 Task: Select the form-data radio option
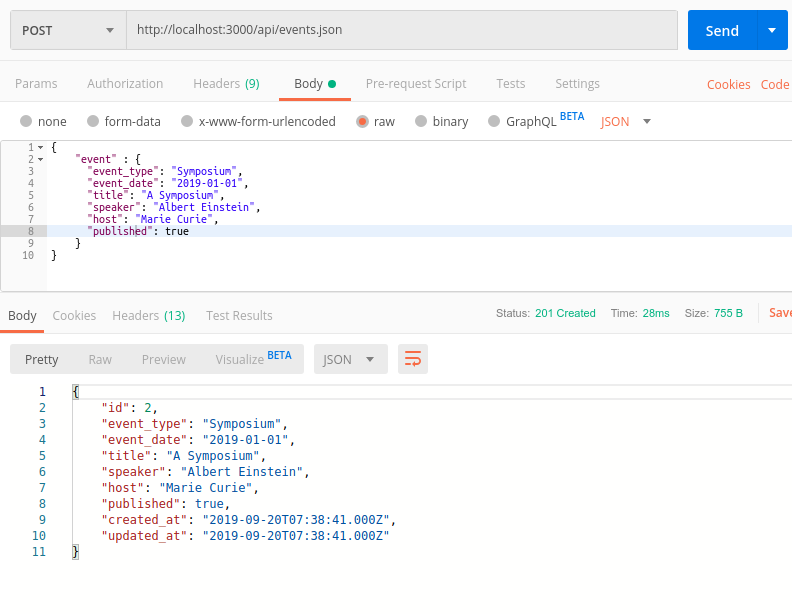(x=93, y=122)
